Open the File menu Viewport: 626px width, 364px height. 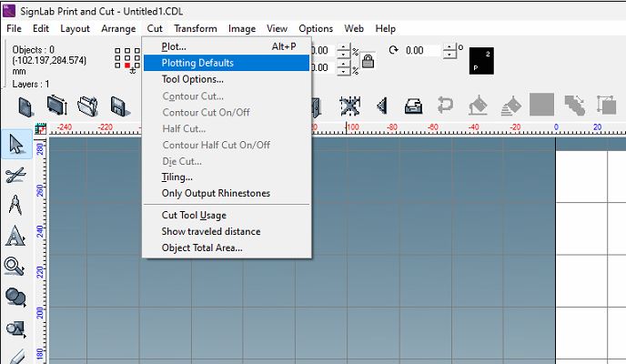click(14, 29)
